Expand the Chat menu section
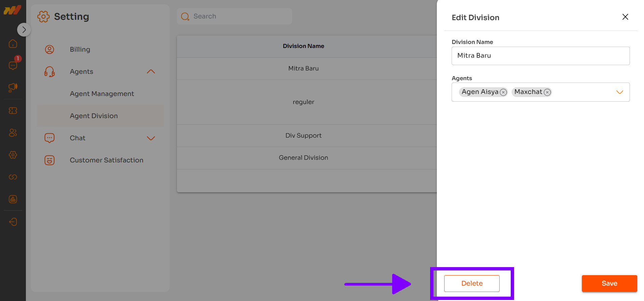The image size is (644, 301). point(151,138)
